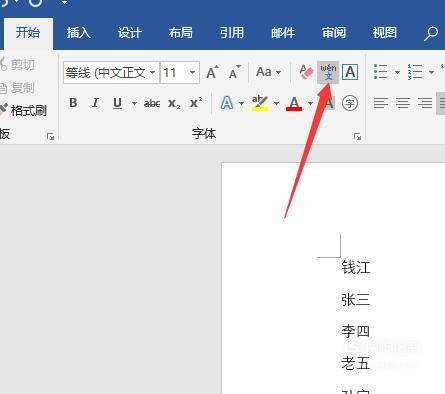445x394 pixels.
Task: Expand the font size dropdown arrow
Action: (x=192, y=72)
